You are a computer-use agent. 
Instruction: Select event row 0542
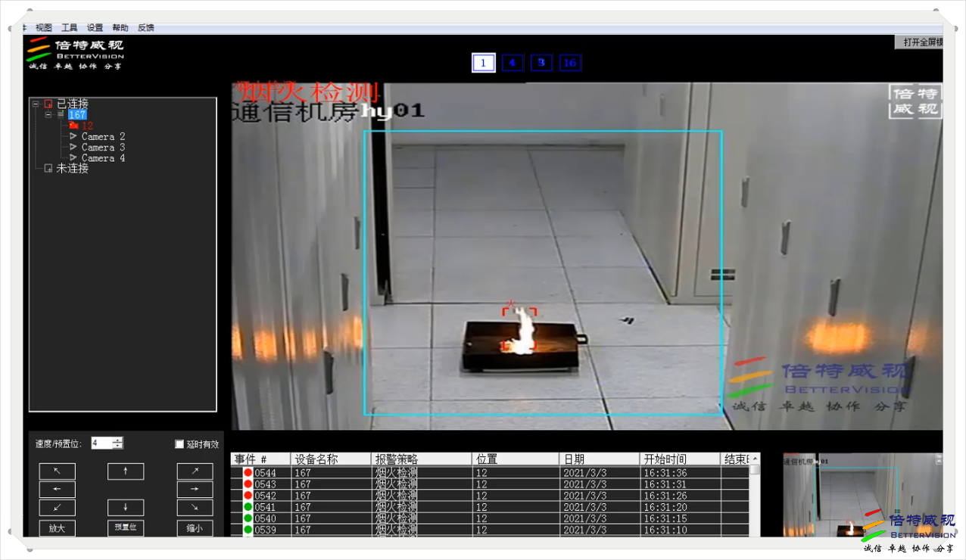click(490, 496)
